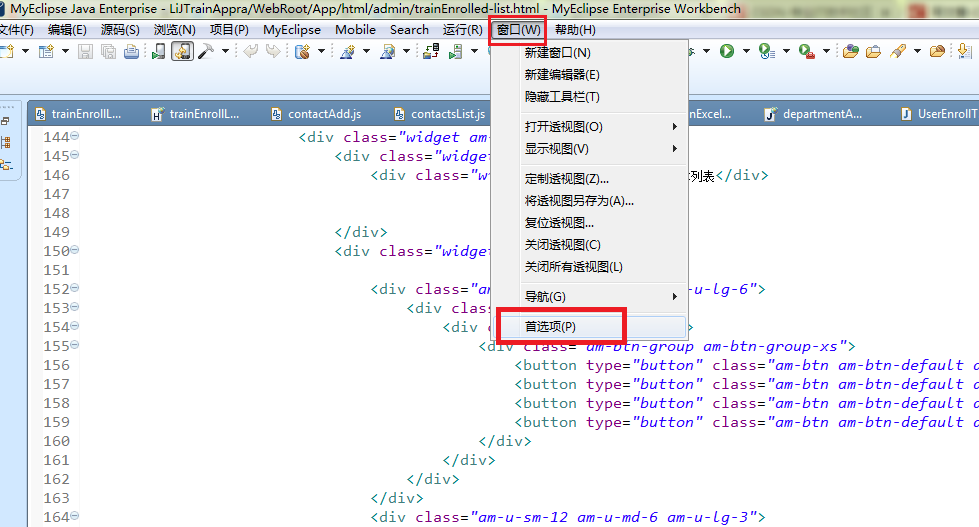The image size is (979, 527).
Task: Click line number 147 in the editor gutter
Action: click(x=56, y=194)
